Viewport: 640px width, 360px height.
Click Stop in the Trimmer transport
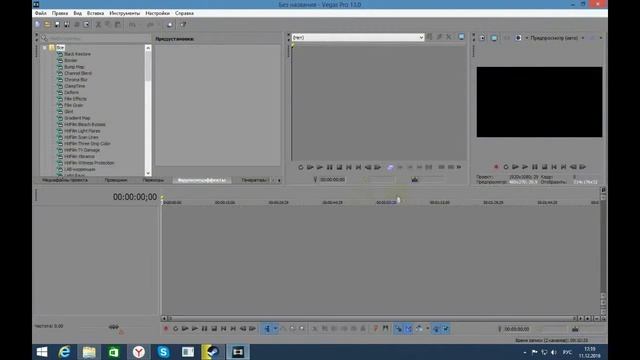(x=339, y=167)
